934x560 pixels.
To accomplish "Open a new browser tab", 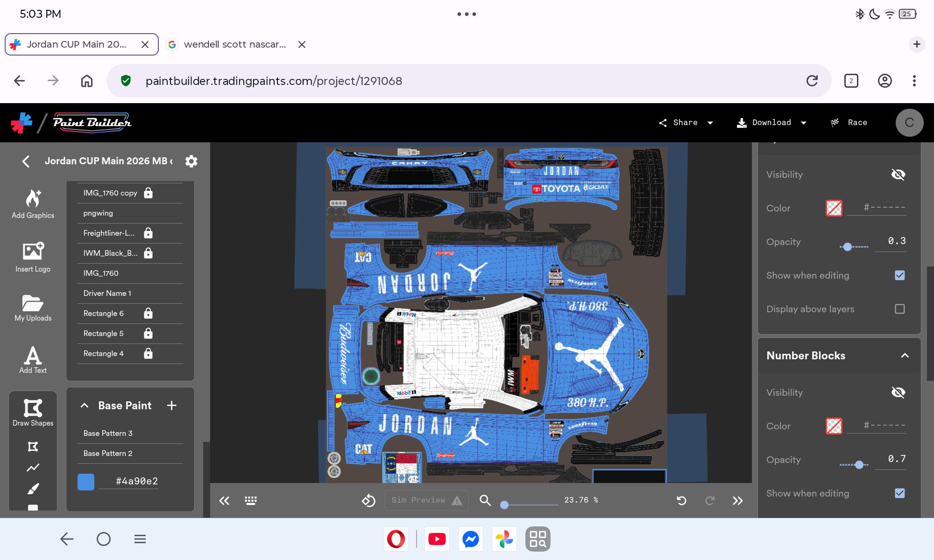I will point(917,44).
